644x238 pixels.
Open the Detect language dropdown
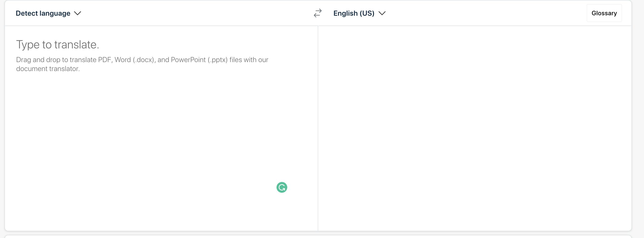(48, 13)
